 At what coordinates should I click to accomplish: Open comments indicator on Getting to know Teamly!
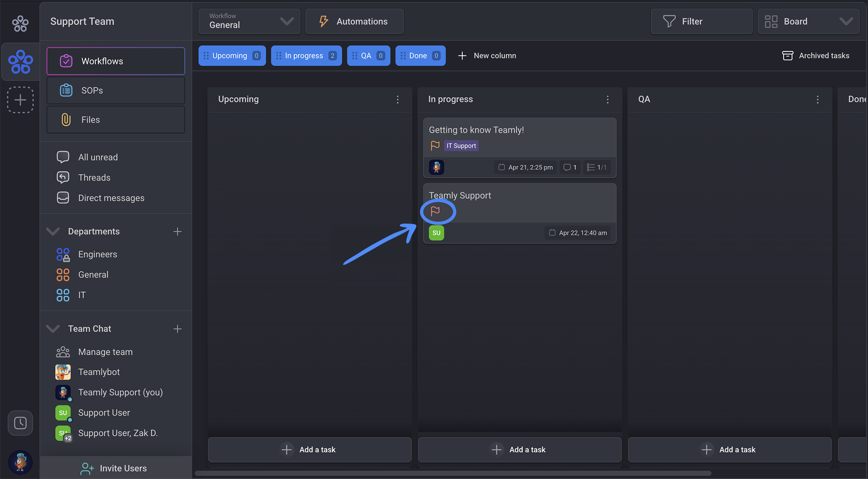point(570,167)
